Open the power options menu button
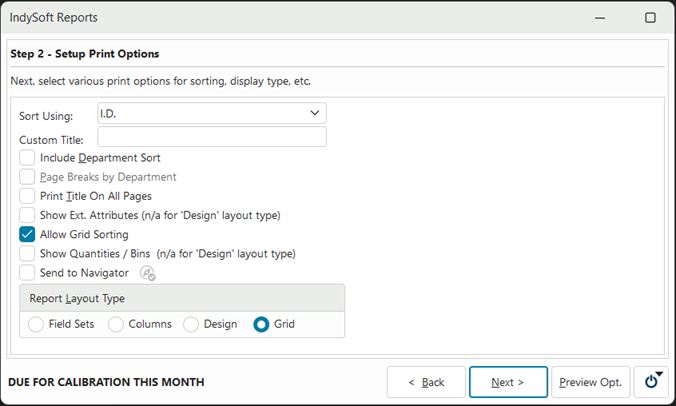Viewport: 676px width, 406px height. [651, 382]
